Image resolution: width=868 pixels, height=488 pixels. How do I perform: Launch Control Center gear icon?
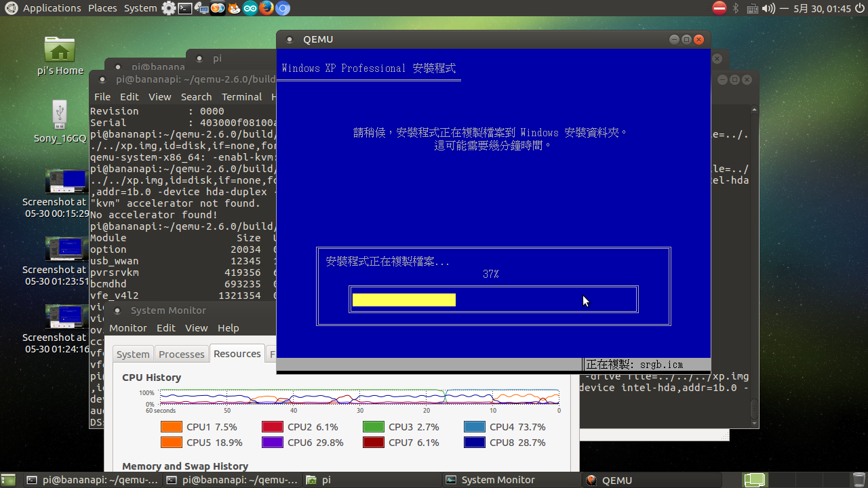pos(168,8)
